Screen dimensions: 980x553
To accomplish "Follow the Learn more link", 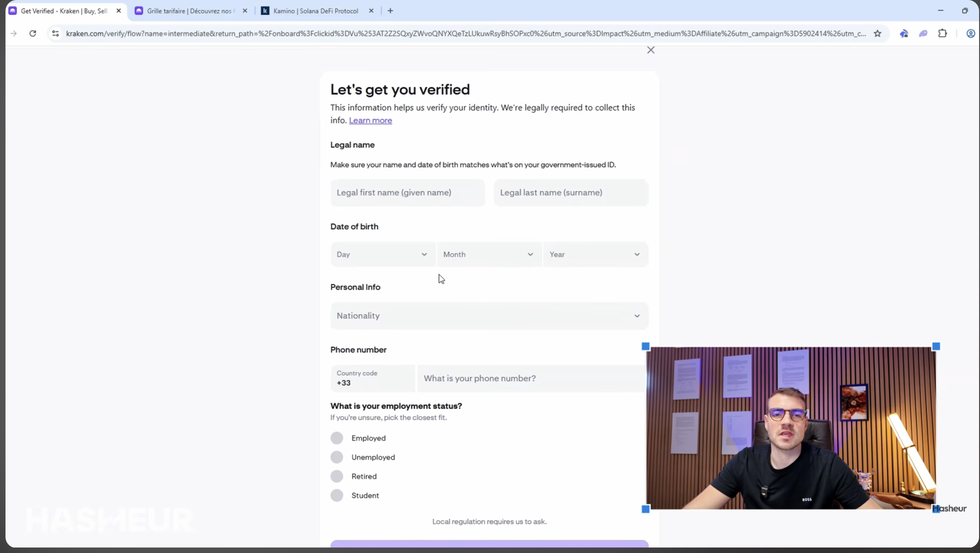I will click(x=370, y=121).
